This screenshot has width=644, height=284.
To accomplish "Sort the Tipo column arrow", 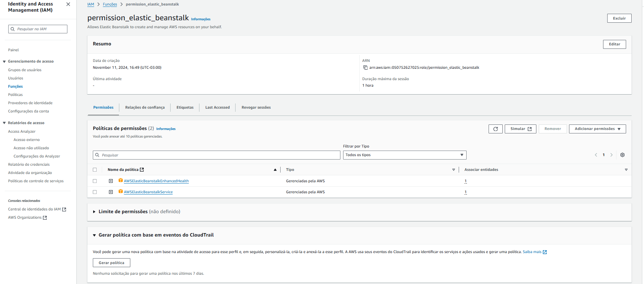I will click(x=454, y=170).
